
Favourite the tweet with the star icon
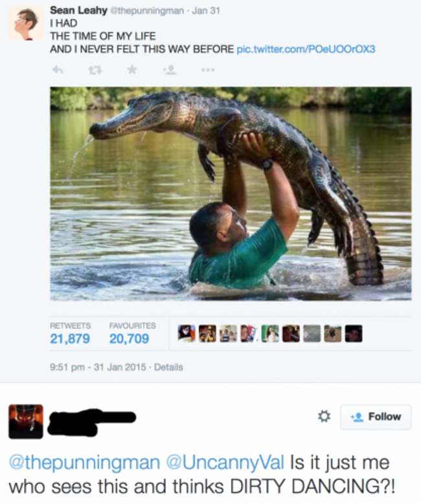pos(132,69)
